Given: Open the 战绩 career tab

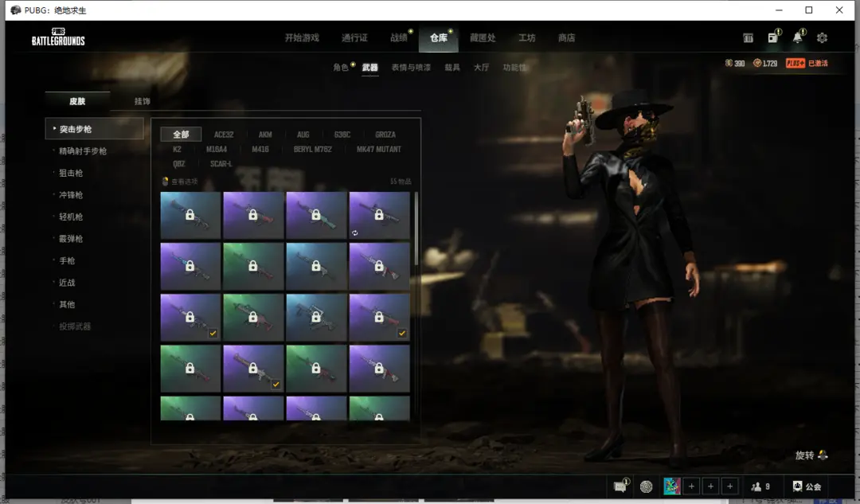Looking at the screenshot, I should 399,38.
